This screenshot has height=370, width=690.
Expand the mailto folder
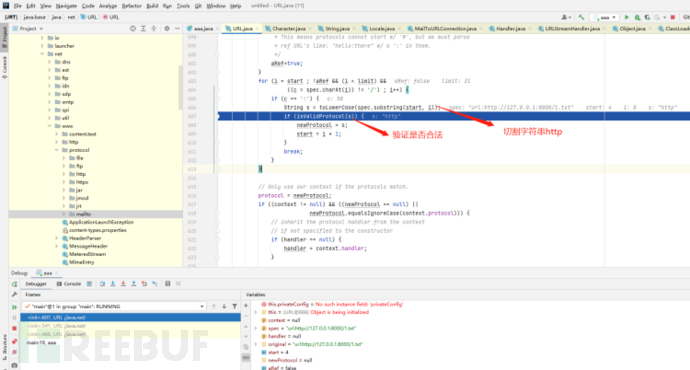(63, 214)
